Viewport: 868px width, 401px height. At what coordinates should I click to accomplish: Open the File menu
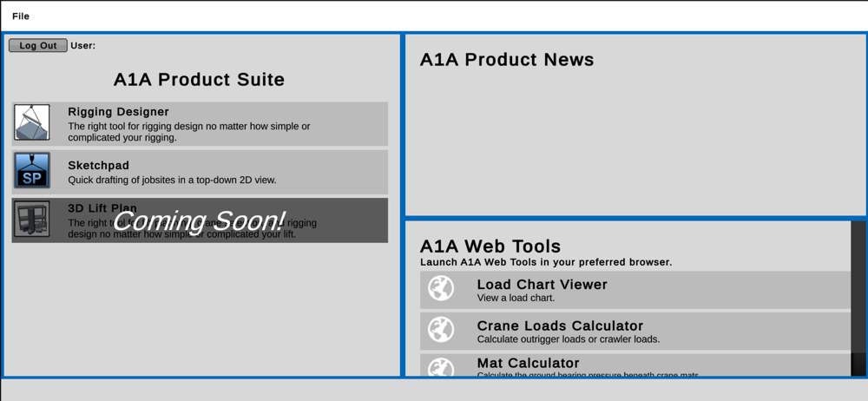coord(21,16)
